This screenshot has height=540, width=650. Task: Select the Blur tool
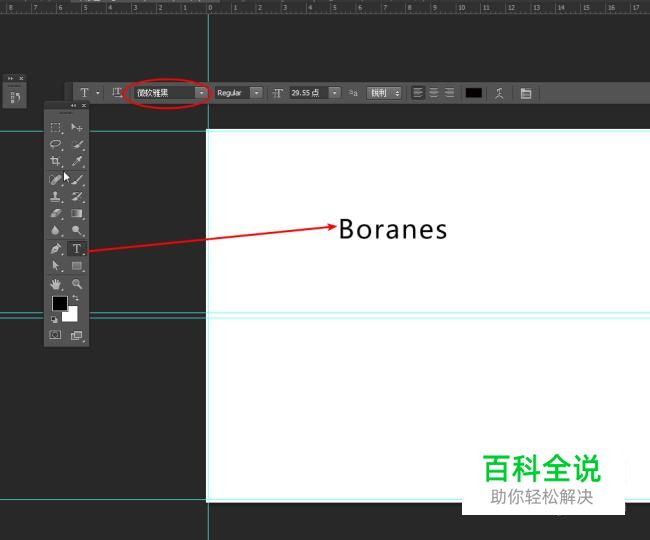(55, 230)
